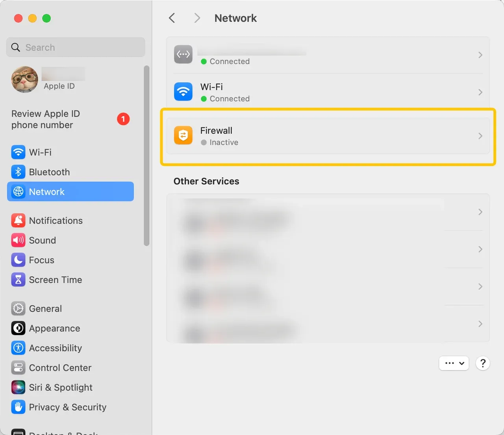Expand the third Other Services row chevron
Image resolution: width=504 pixels, height=435 pixels.
pyautogui.click(x=480, y=287)
